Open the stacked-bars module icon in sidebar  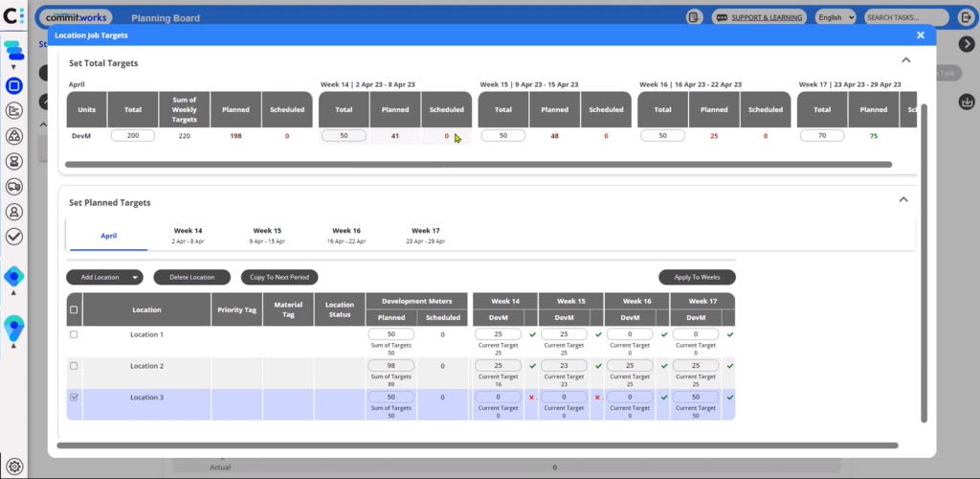tap(13, 50)
